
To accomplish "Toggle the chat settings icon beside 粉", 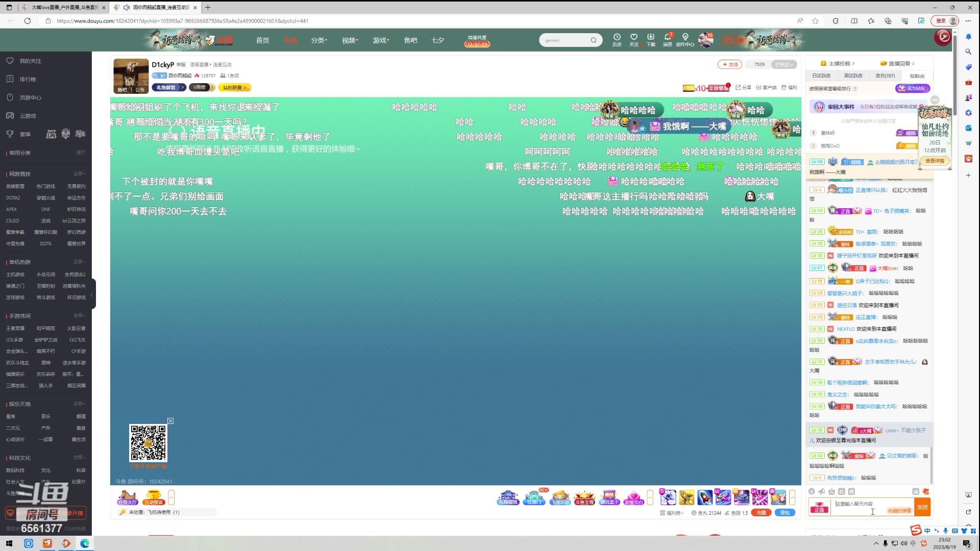I will (851, 491).
